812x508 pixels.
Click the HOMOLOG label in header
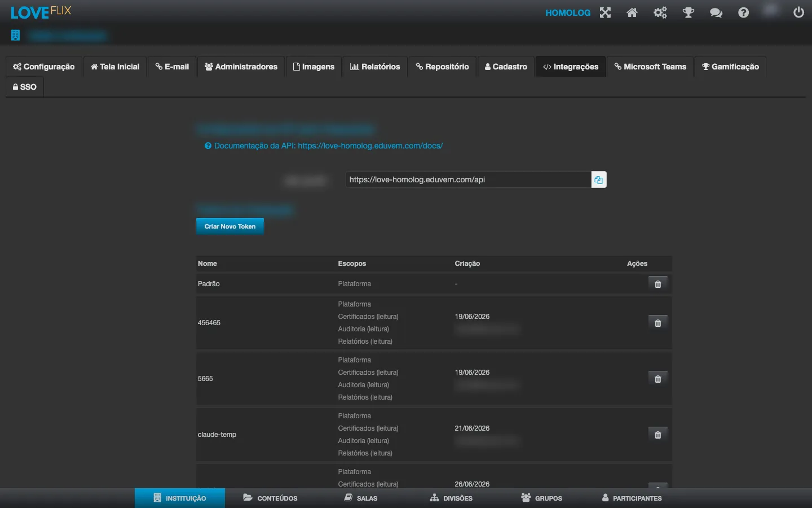(568, 12)
